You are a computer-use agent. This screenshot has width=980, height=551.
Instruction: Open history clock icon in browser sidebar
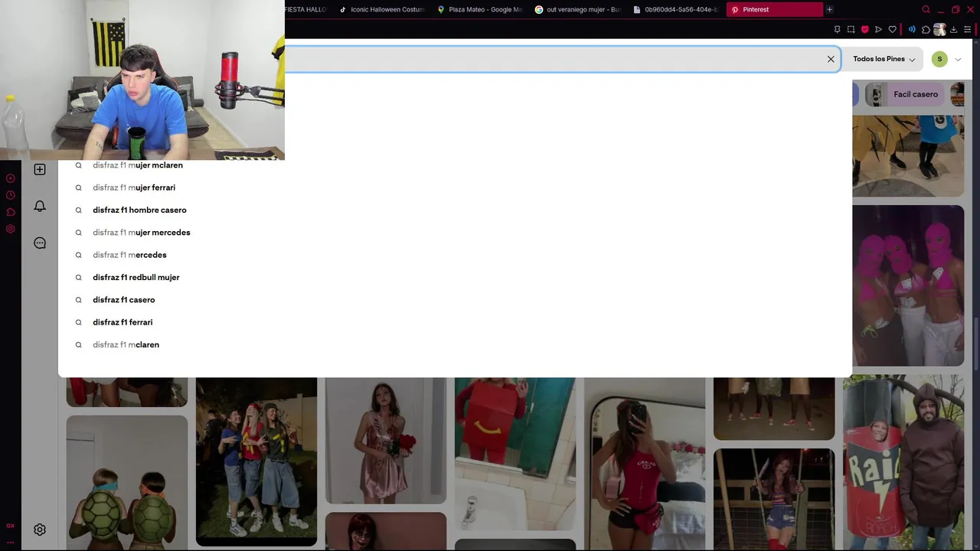click(11, 195)
